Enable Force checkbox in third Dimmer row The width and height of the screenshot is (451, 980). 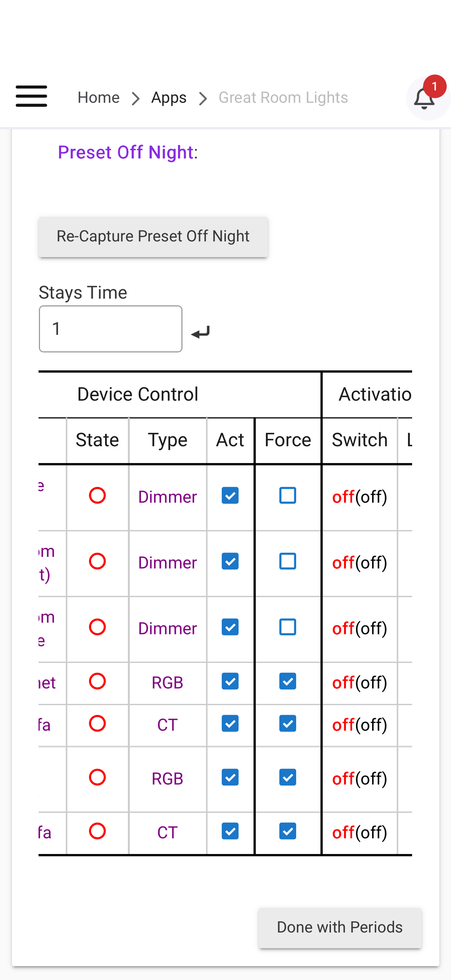pyautogui.click(x=288, y=627)
